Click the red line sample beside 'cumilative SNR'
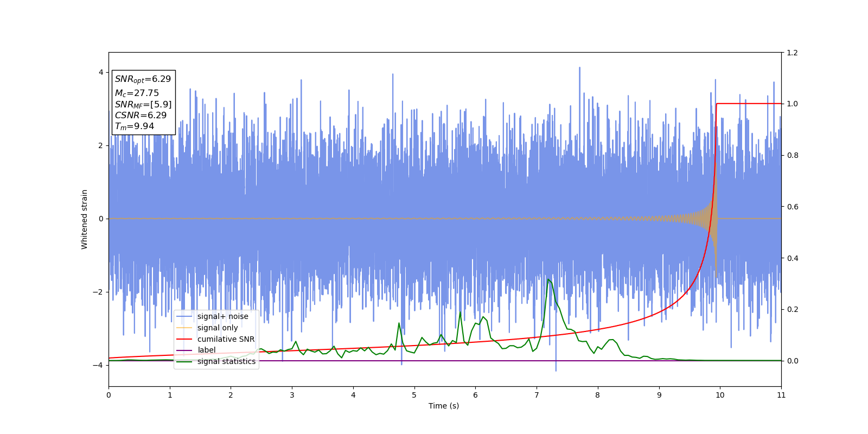This screenshot has height=434, width=868. click(x=184, y=339)
